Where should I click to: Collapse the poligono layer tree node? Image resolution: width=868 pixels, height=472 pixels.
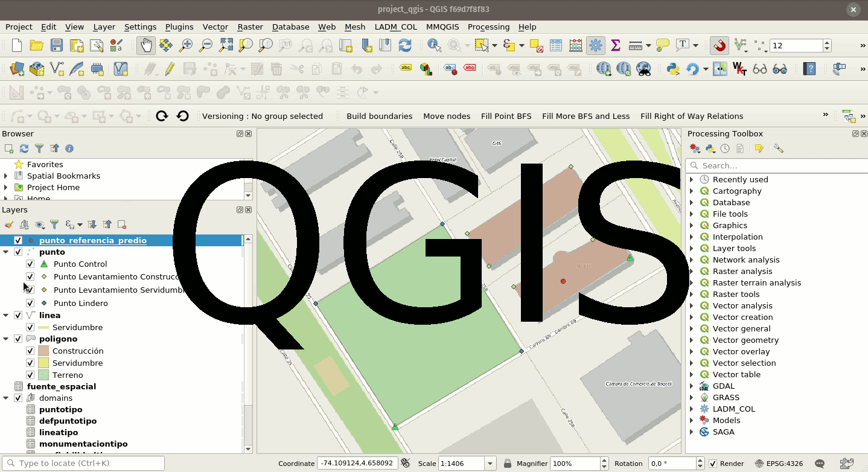coord(6,339)
